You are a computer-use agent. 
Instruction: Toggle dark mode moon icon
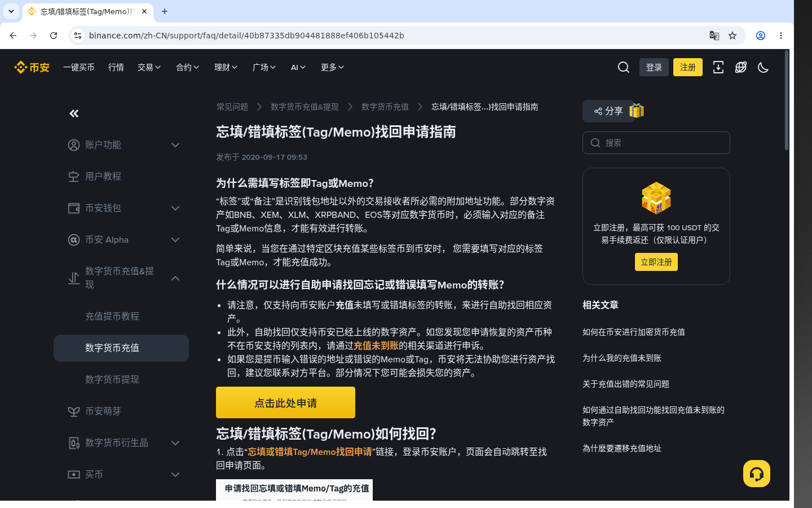(x=764, y=67)
